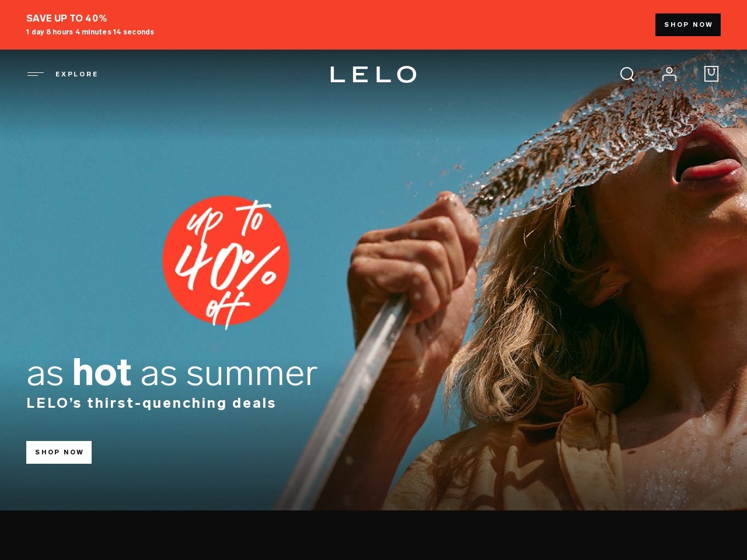Click 'LELO's thirst-quenching deals' subtitle
This screenshot has height=560, width=747.
pos(151,403)
